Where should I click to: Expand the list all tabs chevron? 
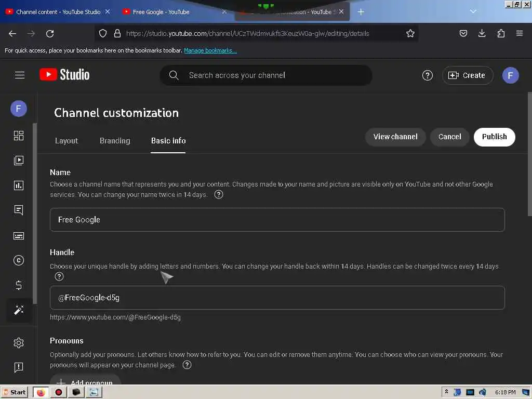473,11
